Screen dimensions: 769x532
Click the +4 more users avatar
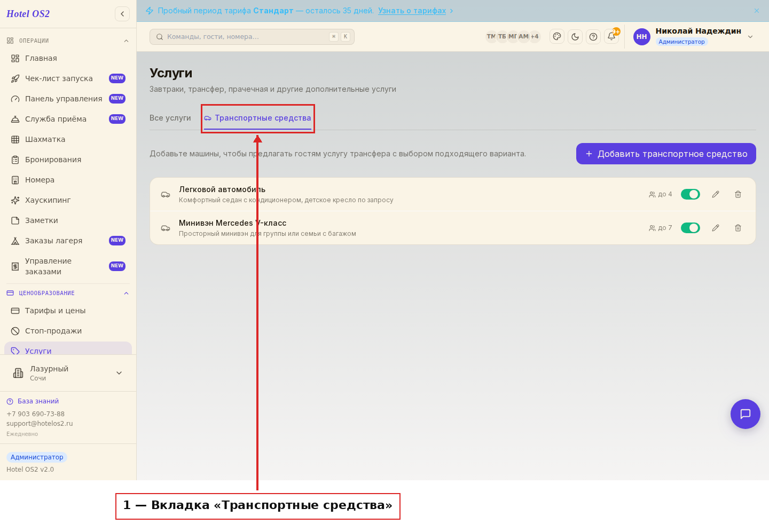tap(535, 37)
